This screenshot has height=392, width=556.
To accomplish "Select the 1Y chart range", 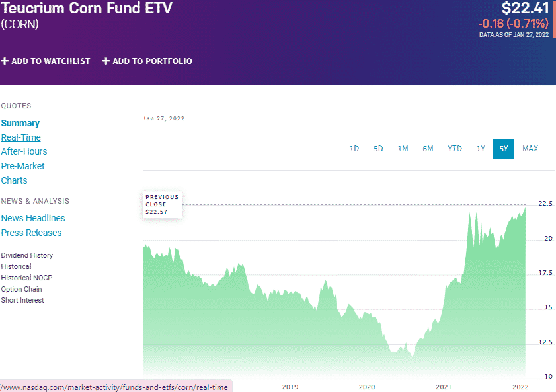I will coord(481,148).
